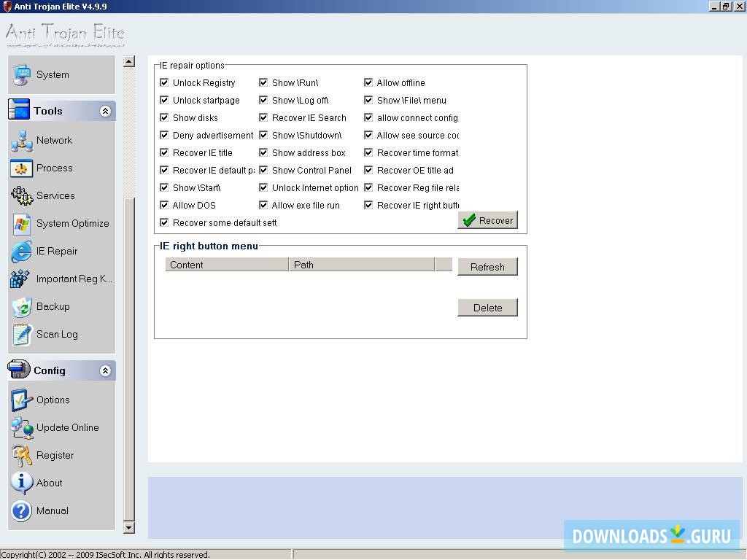This screenshot has height=560, width=747.
Task: Switch to the IE Repair view
Action: pyautogui.click(x=58, y=251)
